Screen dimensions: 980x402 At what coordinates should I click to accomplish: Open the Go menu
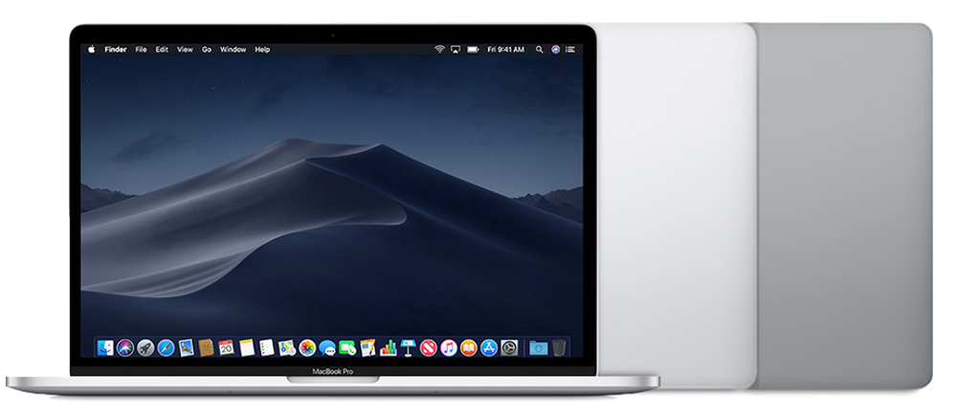(x=207, y=50)
